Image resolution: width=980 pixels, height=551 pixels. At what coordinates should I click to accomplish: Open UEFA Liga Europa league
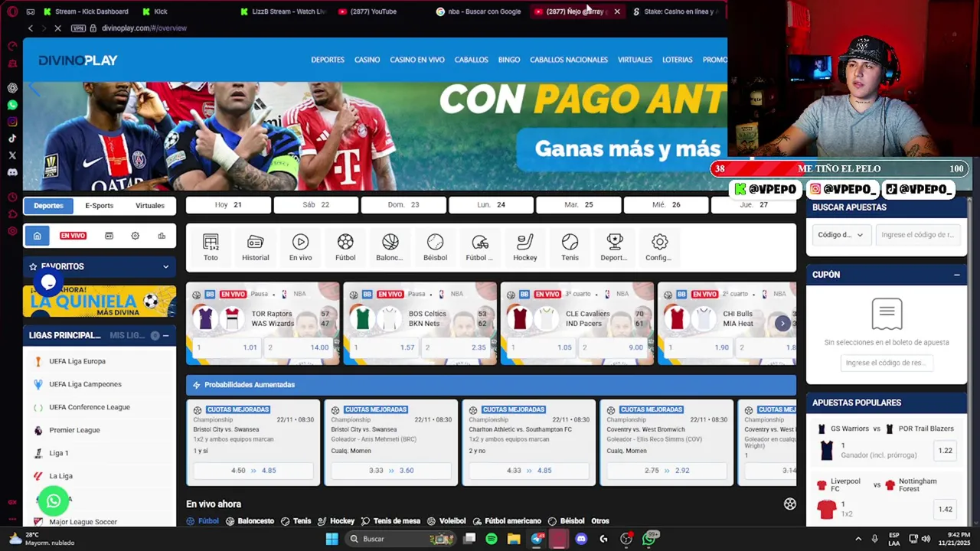[77, 361]
